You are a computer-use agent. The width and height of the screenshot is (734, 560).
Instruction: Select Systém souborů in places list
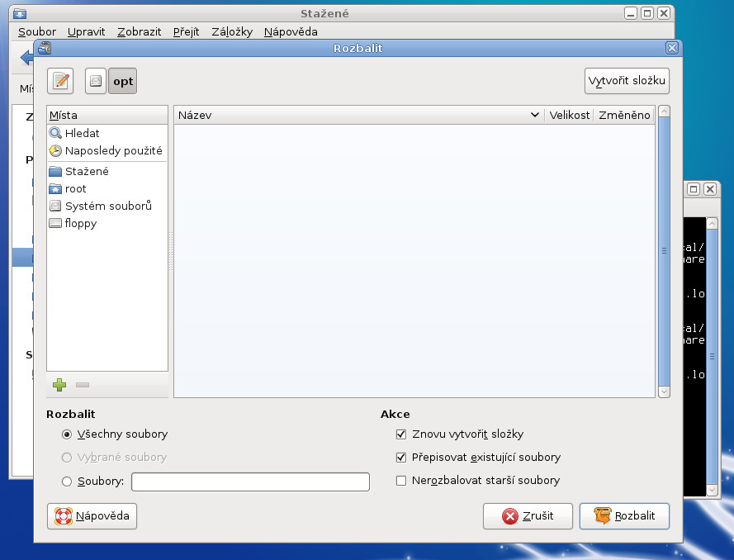coord(107,206)
